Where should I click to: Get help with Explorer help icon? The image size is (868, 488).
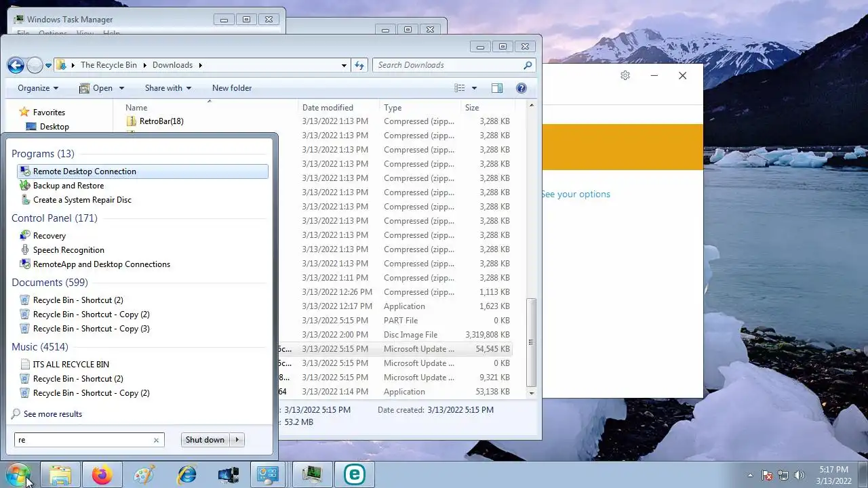coord(521,88)
